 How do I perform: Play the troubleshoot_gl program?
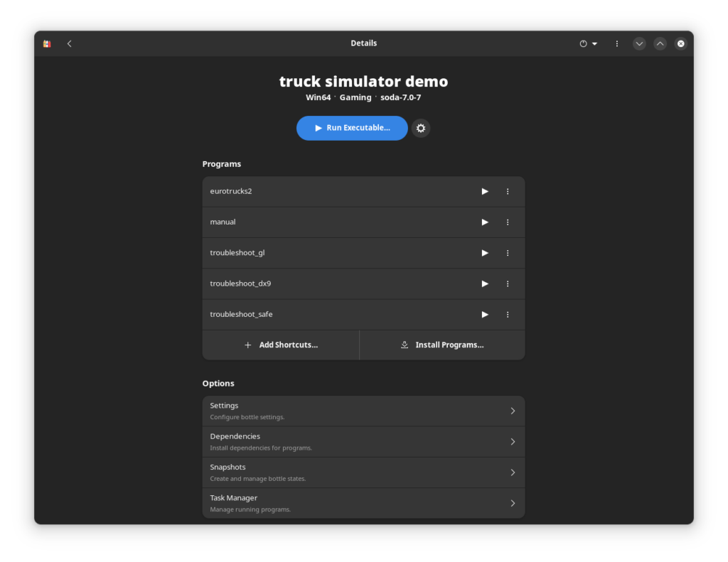click(x=485, y=252)
